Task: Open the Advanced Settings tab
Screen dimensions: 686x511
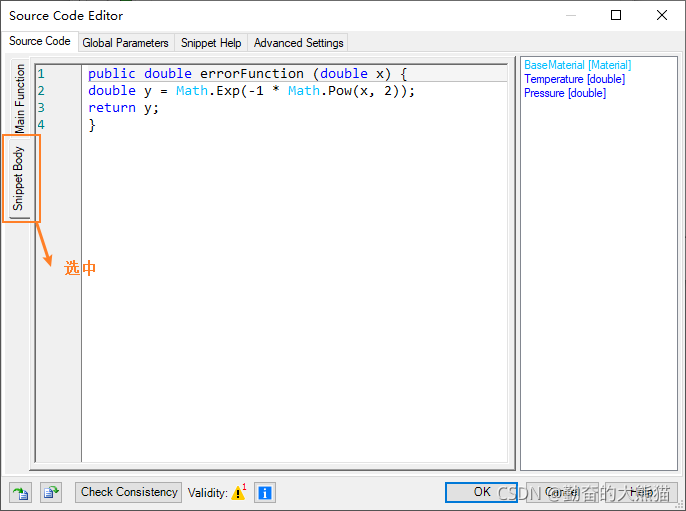Action: pyautogui.click(x=298, y=43)
